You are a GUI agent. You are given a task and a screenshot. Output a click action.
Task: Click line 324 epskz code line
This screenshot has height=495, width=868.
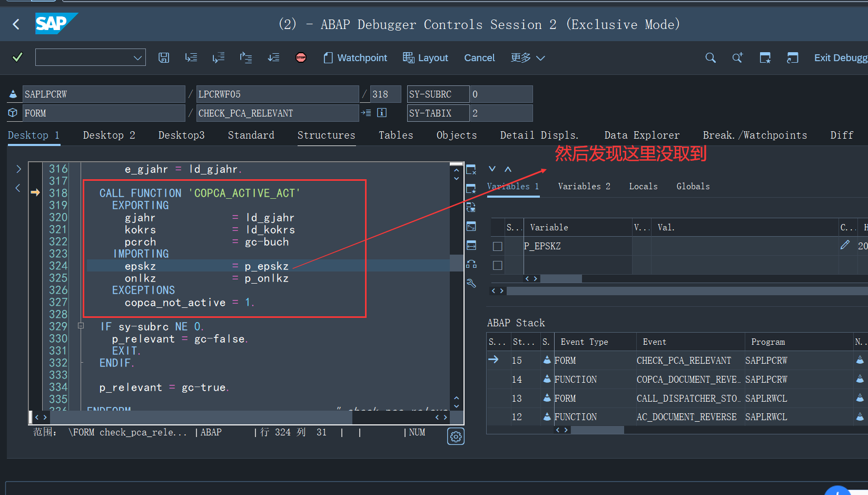pos(268,266)
